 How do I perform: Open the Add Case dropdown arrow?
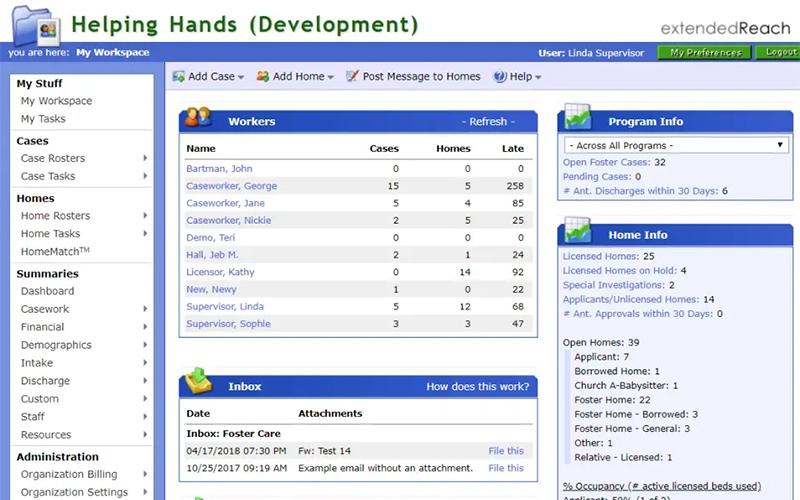(x=241, y=78)
